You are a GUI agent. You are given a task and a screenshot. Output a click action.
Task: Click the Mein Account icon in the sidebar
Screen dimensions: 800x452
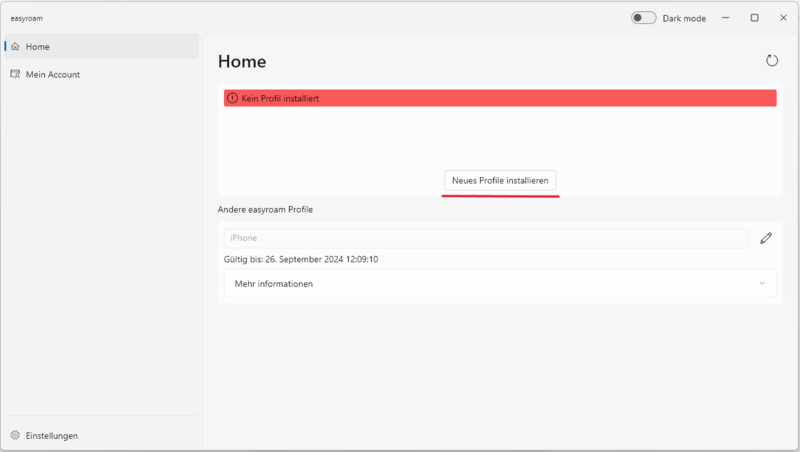[x=15, y=74]
